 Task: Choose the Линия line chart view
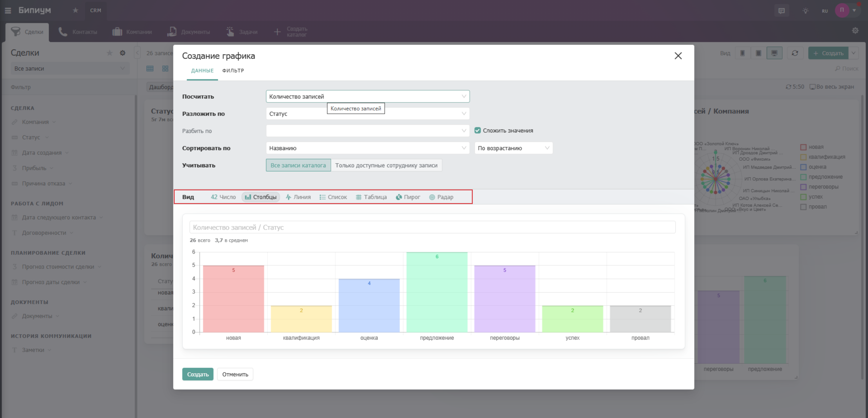pos(298,197)
